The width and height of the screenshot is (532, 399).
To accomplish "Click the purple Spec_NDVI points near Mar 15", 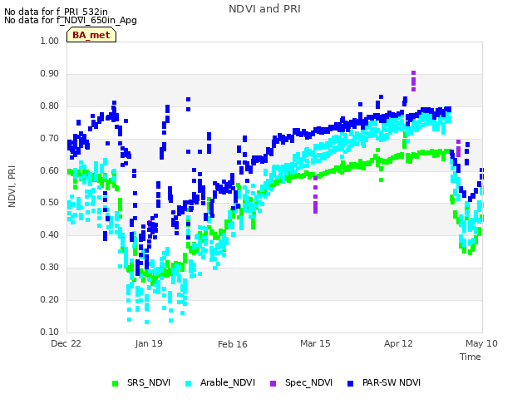I will 316,195.
